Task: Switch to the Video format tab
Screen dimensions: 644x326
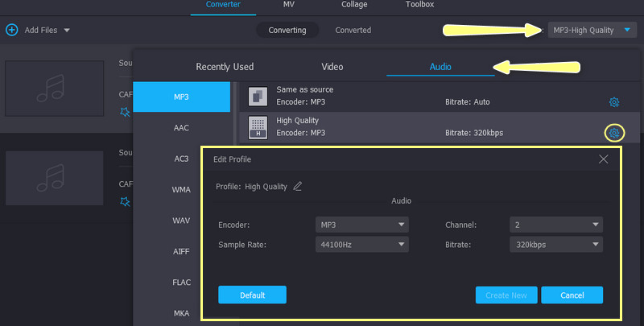Action: tap(332, 67)
